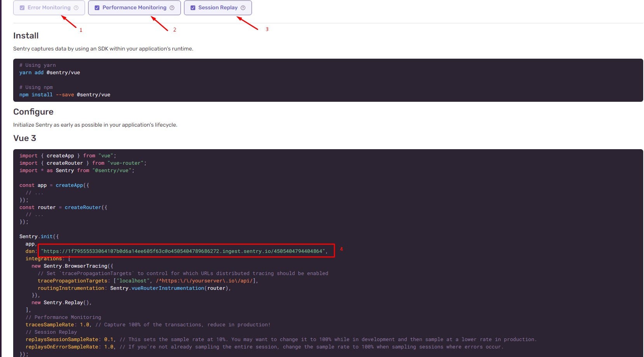Click the '// Performance Monitoring' comment

(x=63, y=317)
